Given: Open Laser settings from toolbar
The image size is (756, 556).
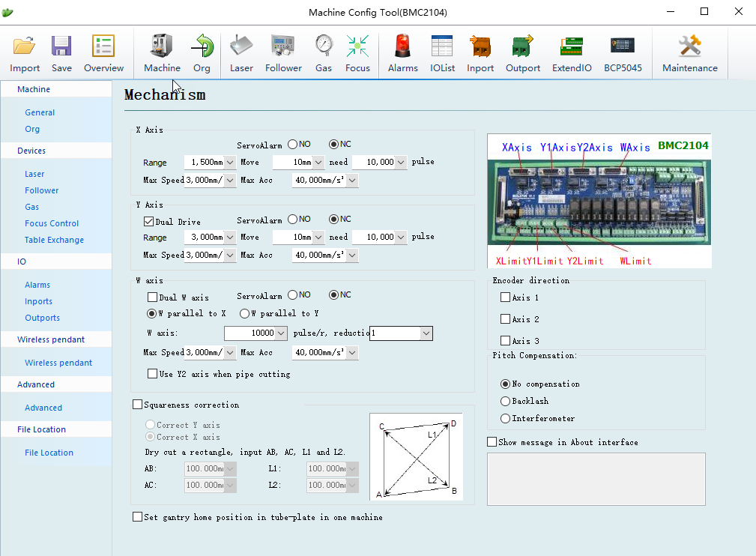Looking at the screenshot, I should click(241, 46).
